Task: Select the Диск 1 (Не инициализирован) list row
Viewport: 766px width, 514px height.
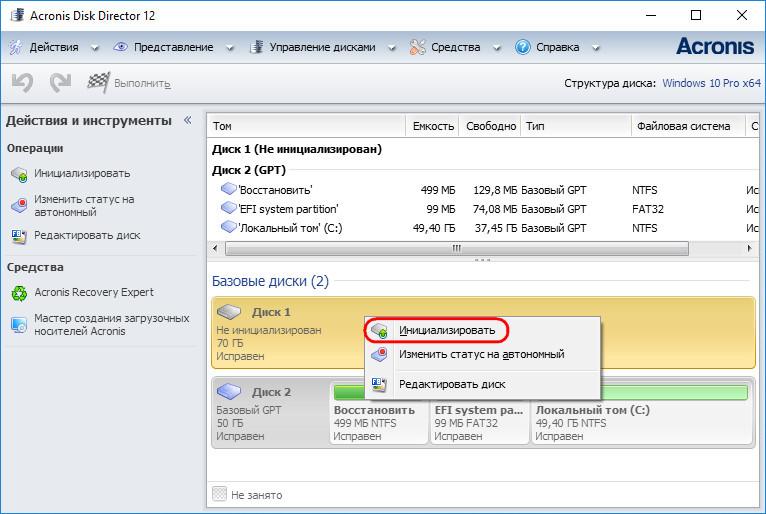Action: point(297,149)
